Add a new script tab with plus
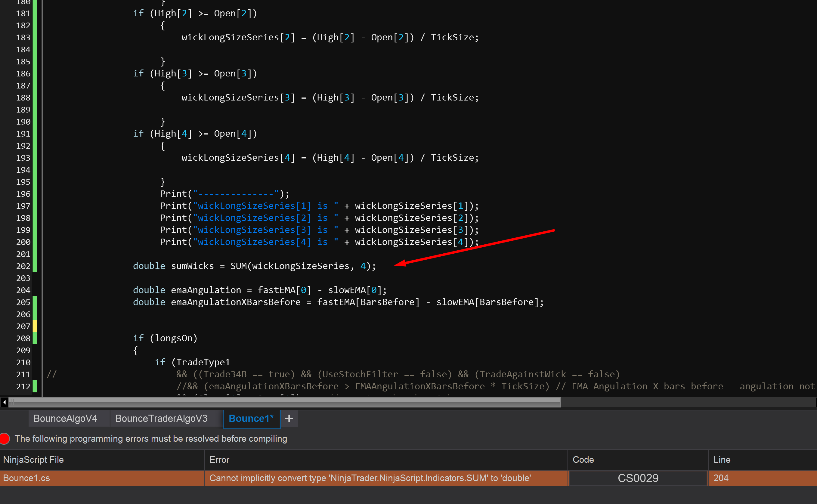 point(289,418)
